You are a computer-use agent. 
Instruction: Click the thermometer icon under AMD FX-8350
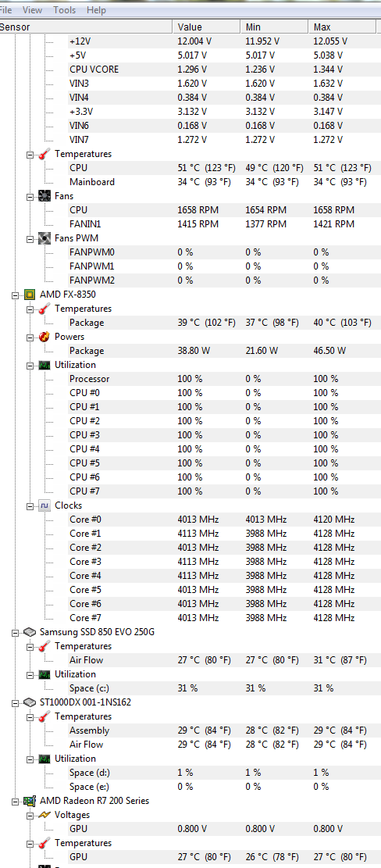coord(45,309)
